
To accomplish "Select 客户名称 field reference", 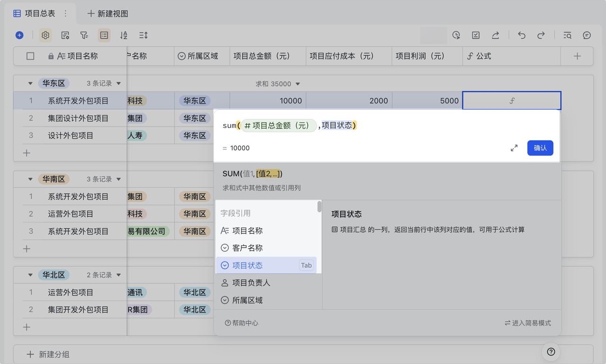I will point(266,248).
